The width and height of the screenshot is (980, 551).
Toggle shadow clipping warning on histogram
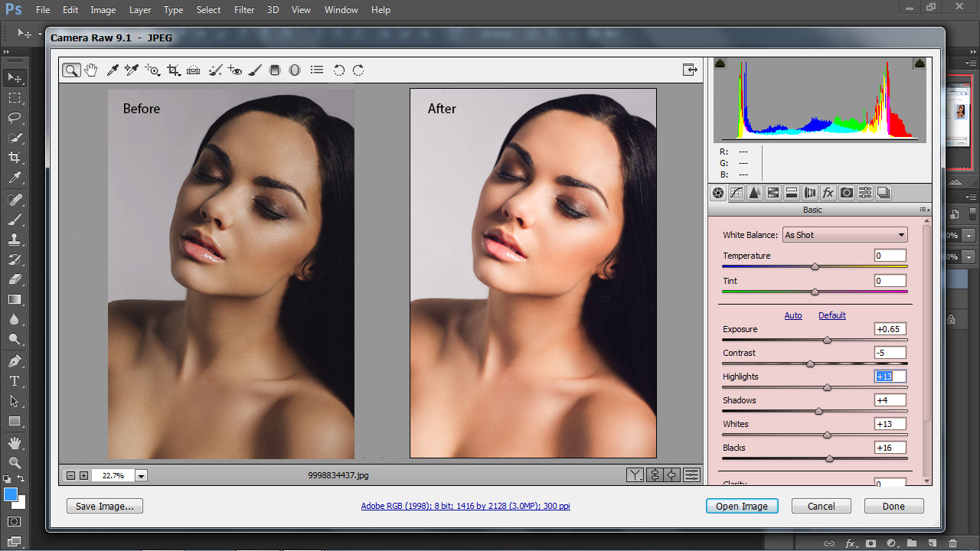click(x=720, y=64)
